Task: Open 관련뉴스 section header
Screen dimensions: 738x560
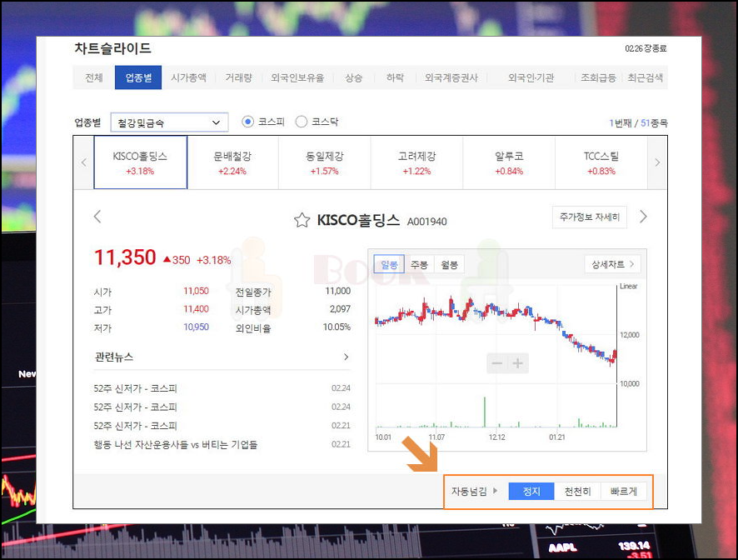Action: (114, 357)
